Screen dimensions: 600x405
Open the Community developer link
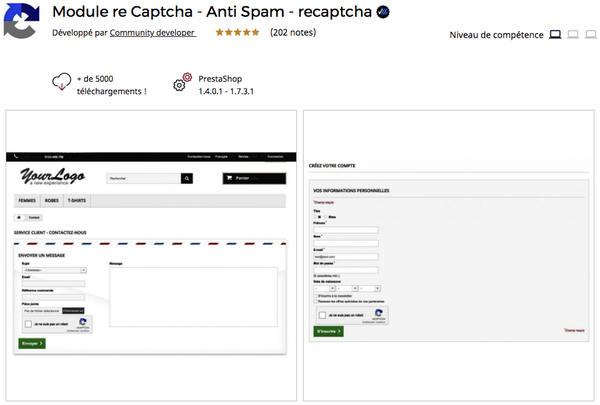(153, 33)
